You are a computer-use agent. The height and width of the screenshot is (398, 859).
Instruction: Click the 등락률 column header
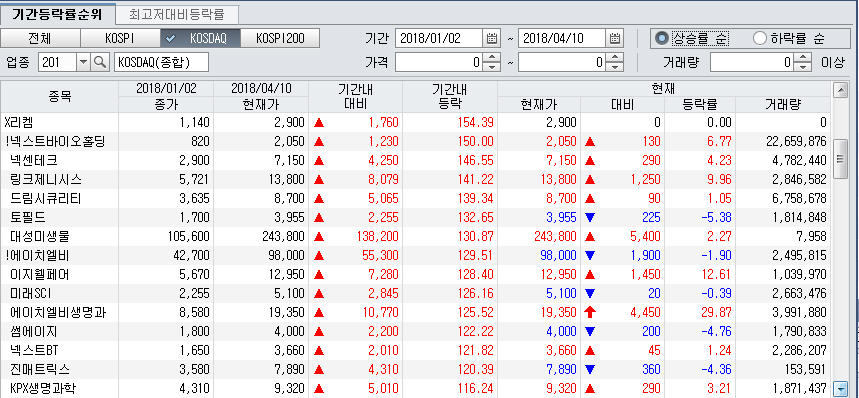700,105
